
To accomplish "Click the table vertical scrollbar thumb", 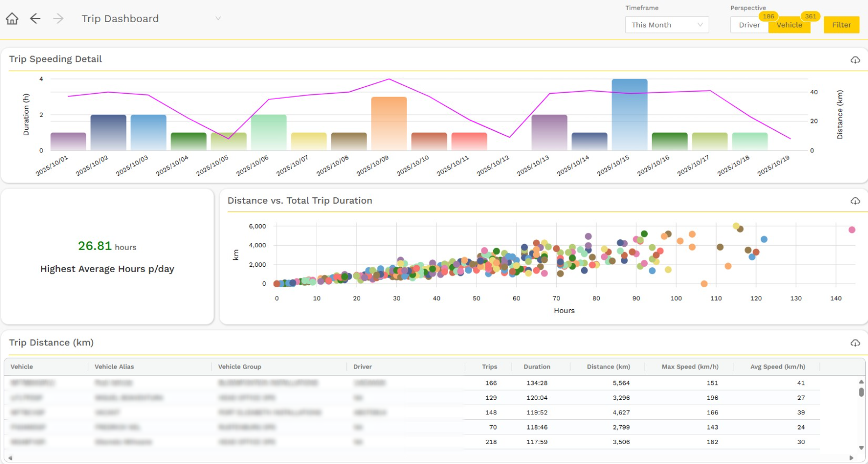I will coord(861,392).
